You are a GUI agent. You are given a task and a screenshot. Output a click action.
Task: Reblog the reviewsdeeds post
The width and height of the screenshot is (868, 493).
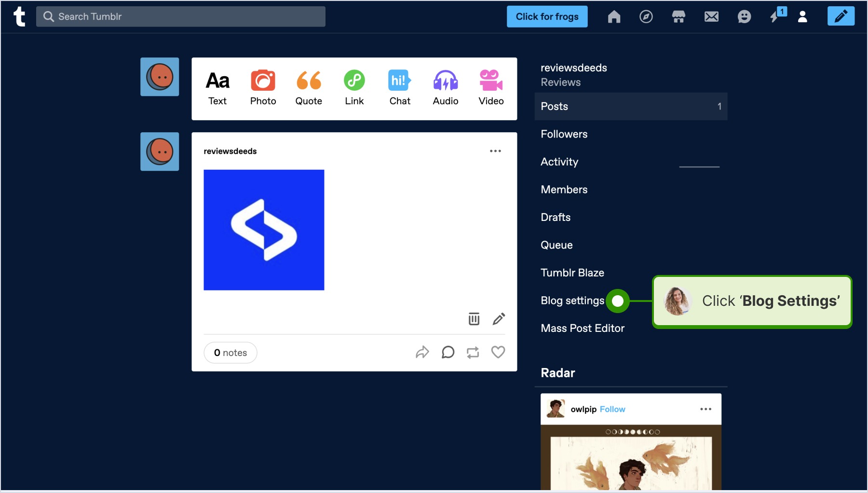(473, 353)
